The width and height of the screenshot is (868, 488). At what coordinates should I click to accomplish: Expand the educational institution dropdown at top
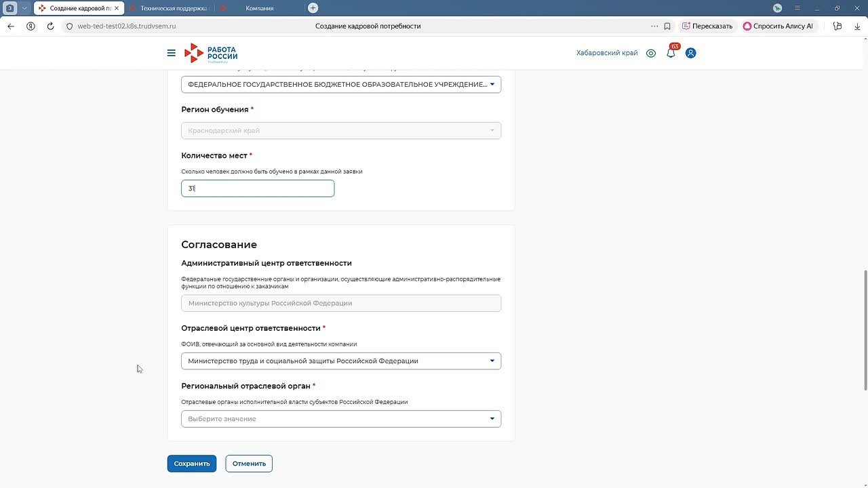[341, 85]
